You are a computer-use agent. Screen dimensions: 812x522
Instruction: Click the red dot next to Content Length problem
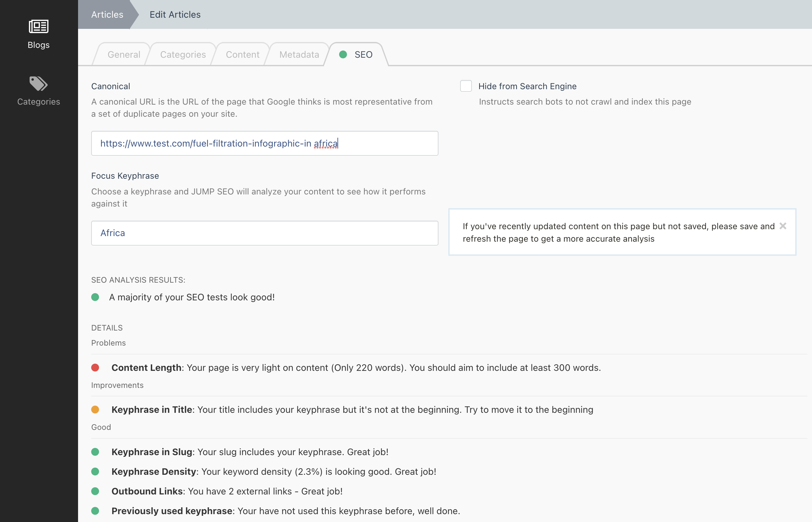95,368
